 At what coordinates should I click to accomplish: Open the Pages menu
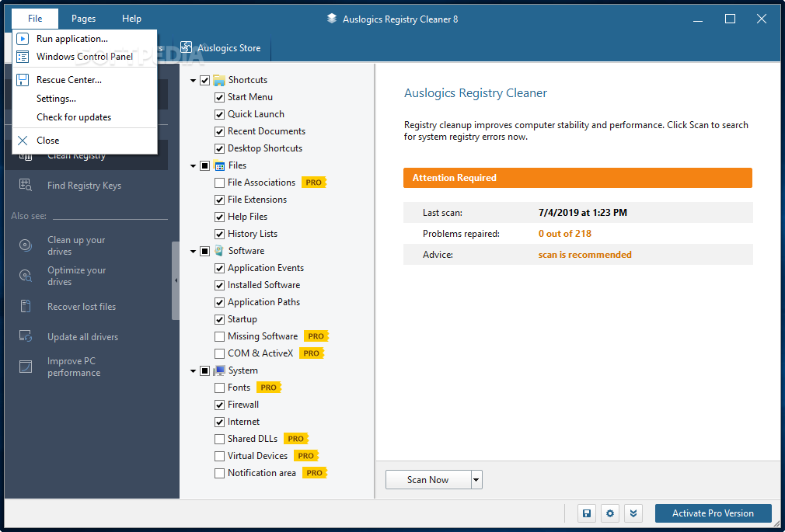pos(83,18)
